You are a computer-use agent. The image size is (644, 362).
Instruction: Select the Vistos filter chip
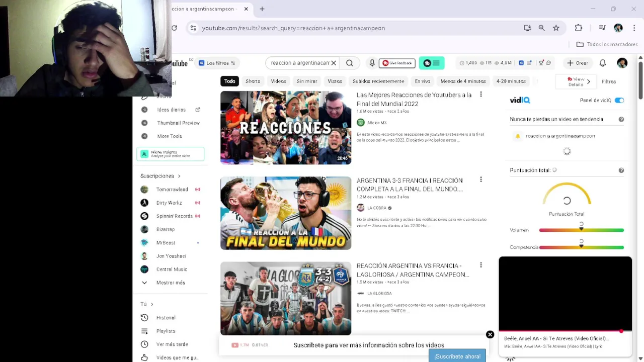pos(335,81)
